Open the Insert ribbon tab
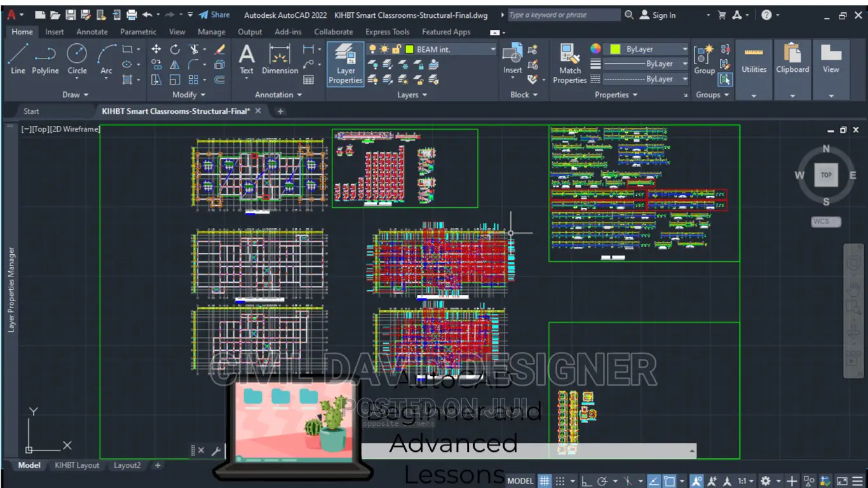 point(55,32)
